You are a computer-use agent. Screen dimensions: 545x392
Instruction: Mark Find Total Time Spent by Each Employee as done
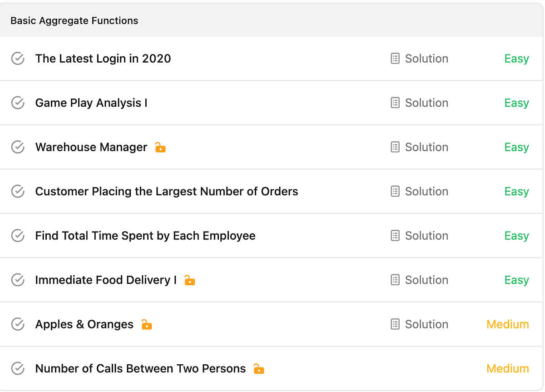pos(17,236)
